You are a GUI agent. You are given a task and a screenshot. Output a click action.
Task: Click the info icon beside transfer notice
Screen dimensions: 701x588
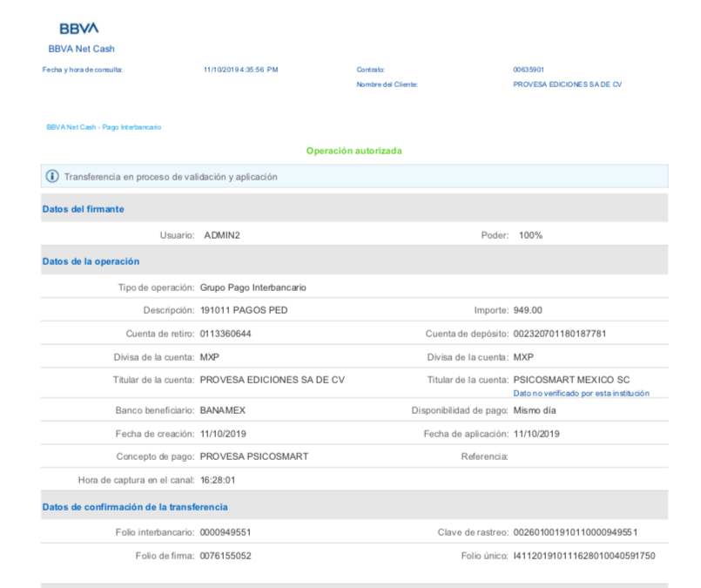coord(52,176)
